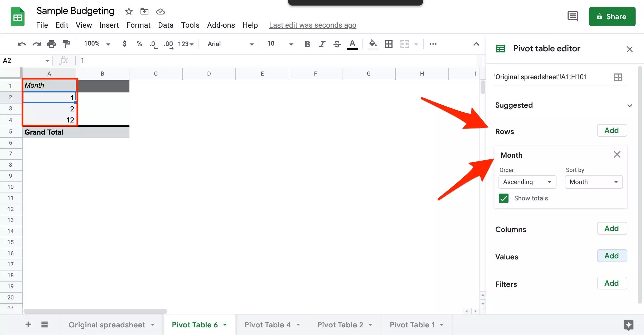
Task: Open the Explore icon at bottom right
Action: click(628, 325)
